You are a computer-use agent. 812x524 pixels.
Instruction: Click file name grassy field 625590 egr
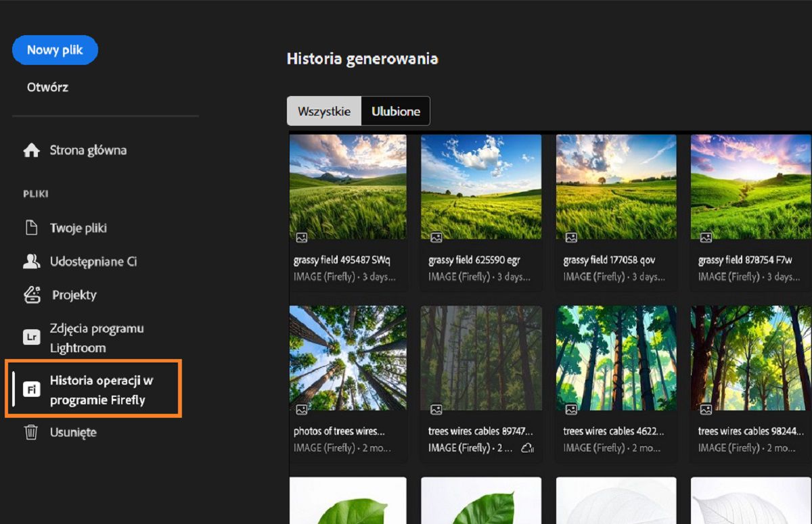[x=474, y=260]
